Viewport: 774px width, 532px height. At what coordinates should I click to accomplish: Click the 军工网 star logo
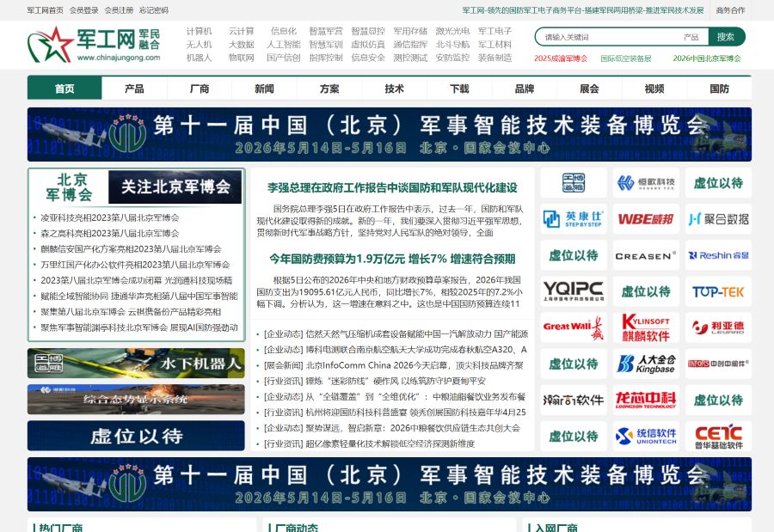tap(54, 43)
